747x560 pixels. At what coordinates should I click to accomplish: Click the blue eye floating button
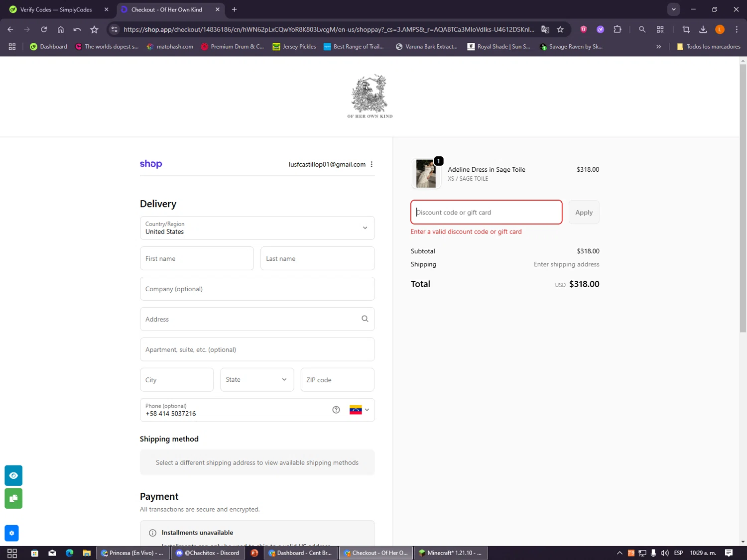click(13, 475)
